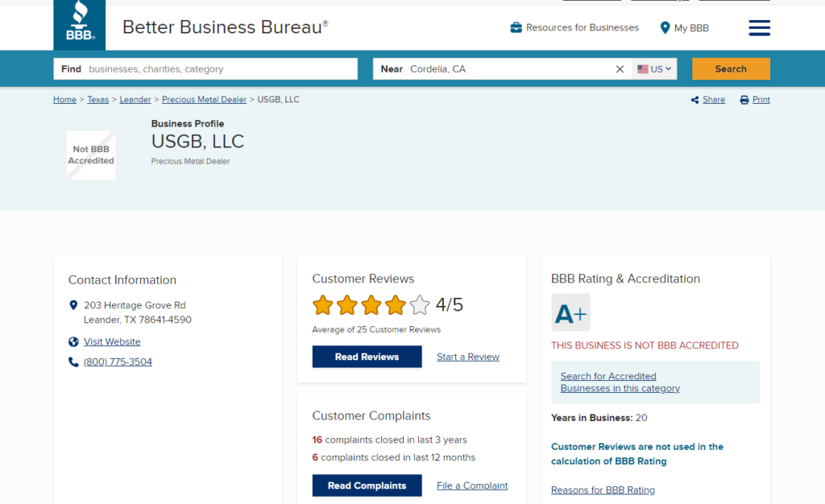
Task: Click the BBB torch logo
Action: pos(79,24)
